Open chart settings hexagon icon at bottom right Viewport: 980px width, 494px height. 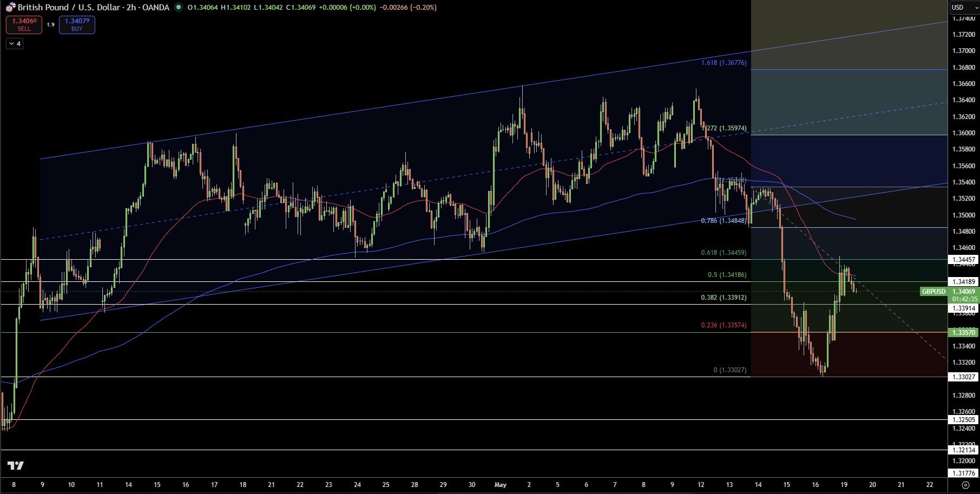pyautogui.click(x=965, y=485)
